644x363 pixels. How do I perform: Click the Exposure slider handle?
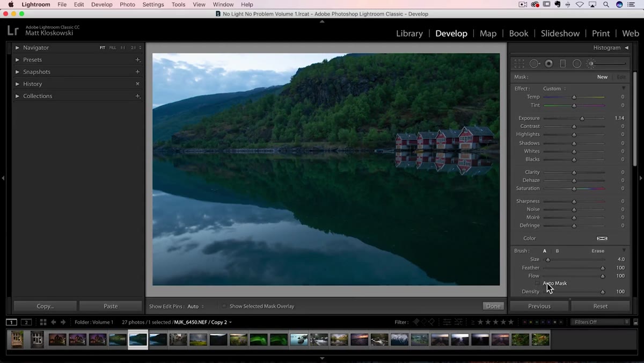point(582,118)
